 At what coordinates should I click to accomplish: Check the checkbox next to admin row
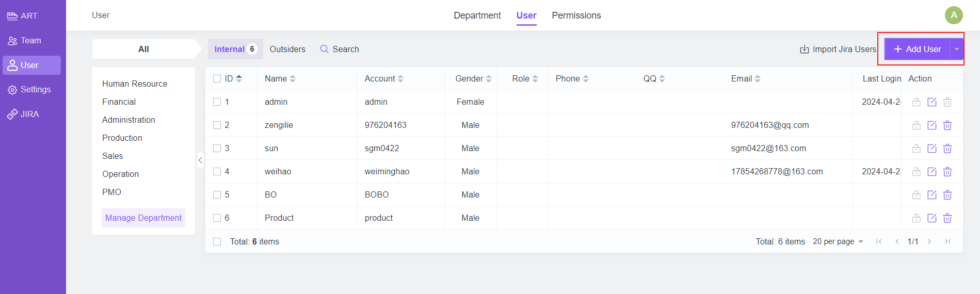pos(217,102)
